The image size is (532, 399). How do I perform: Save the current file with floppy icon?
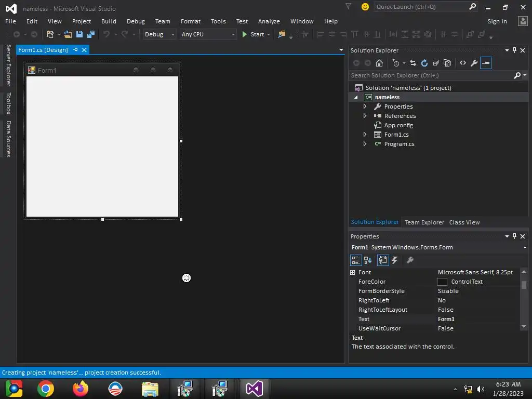click(x=79, y=34)
